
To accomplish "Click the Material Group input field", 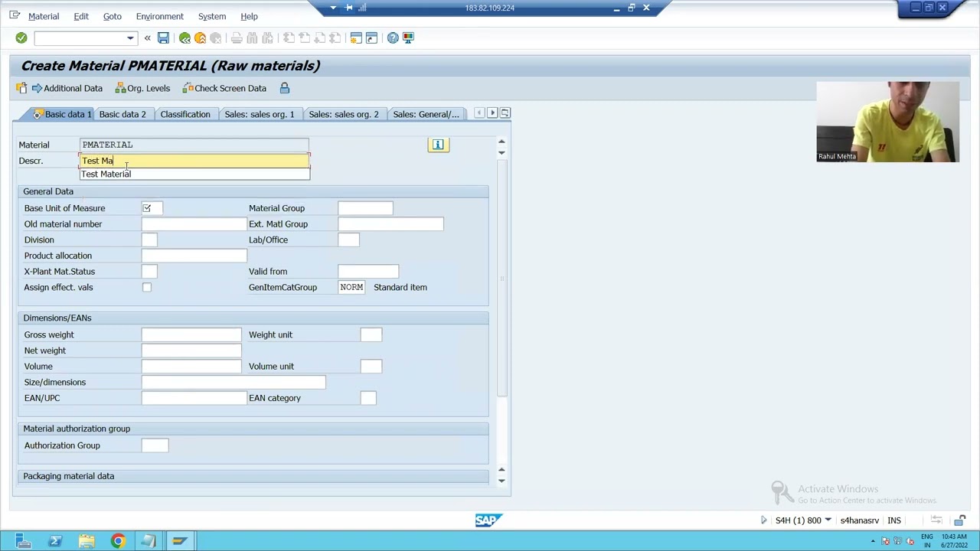I will [x=365, y=208].
